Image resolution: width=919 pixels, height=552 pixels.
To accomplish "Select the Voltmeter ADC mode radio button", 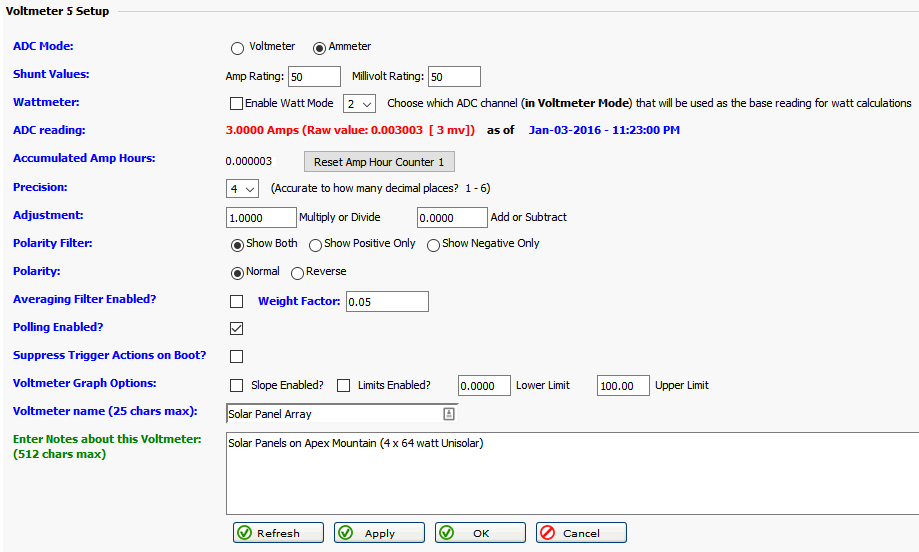I will (x=237, y=48).
